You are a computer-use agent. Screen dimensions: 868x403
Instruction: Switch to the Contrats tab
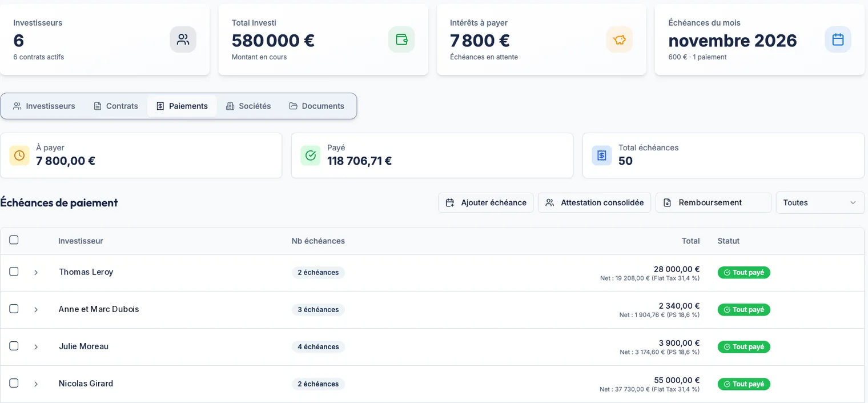pos(116,106)
